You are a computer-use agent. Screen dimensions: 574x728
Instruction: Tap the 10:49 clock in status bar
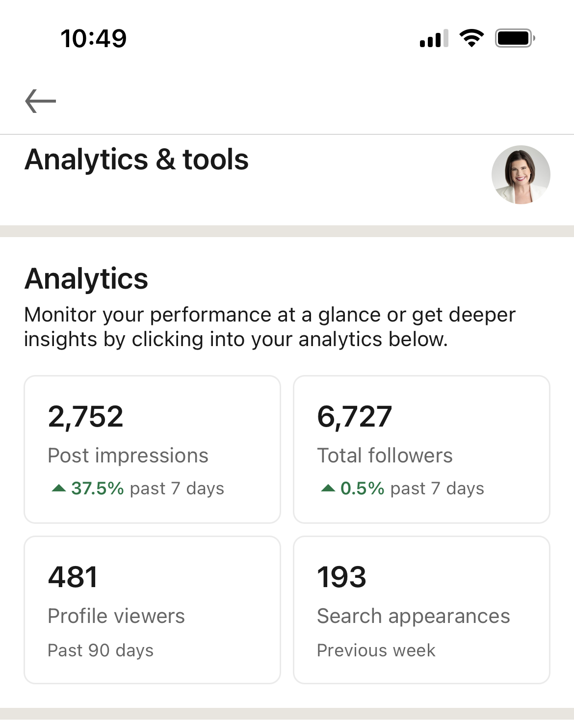[93, 38]
